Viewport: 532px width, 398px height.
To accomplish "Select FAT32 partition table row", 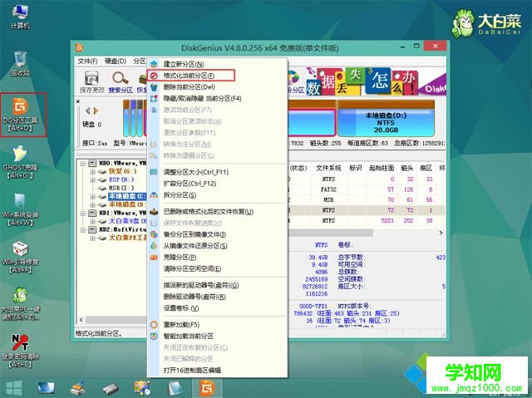I will point(367,189).
